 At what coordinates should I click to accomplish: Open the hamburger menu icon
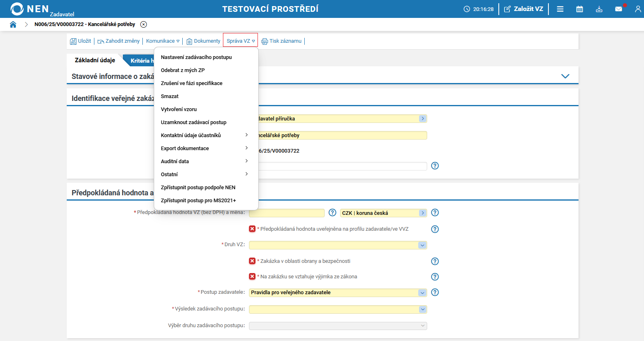(560, 9)
